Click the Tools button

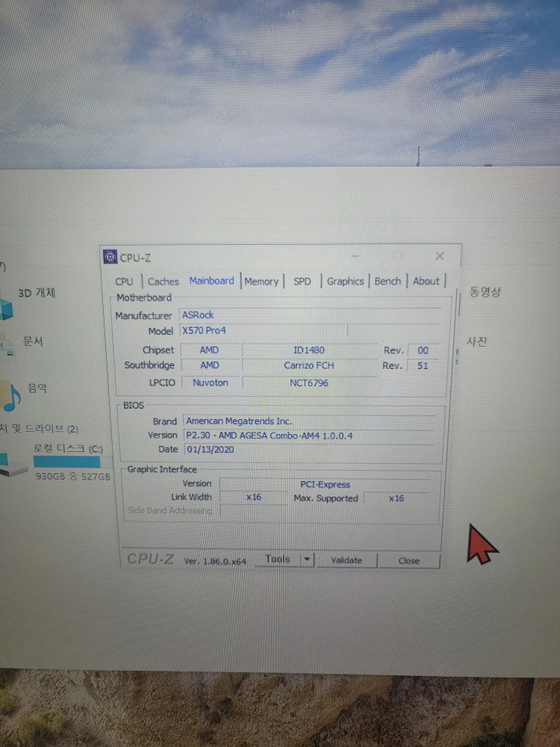277,560
